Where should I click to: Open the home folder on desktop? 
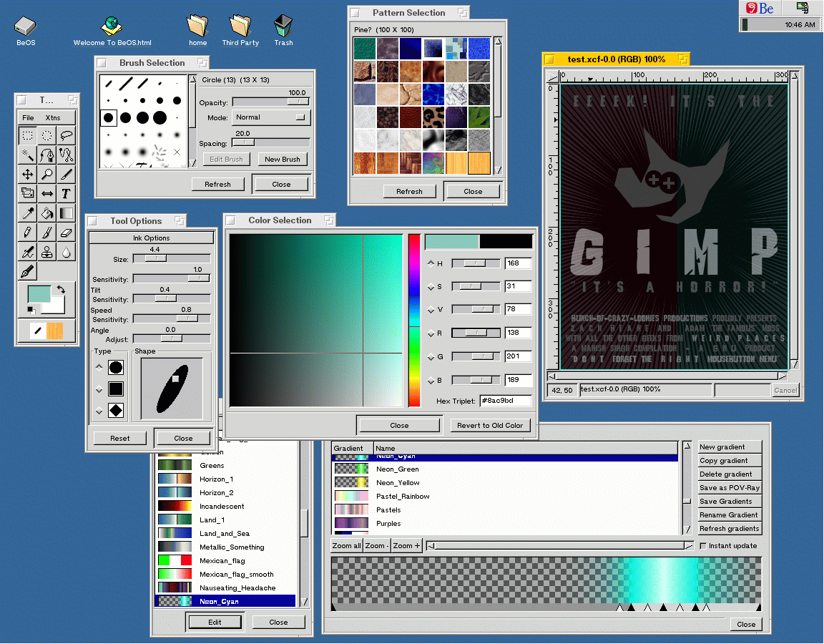(197, 31)
